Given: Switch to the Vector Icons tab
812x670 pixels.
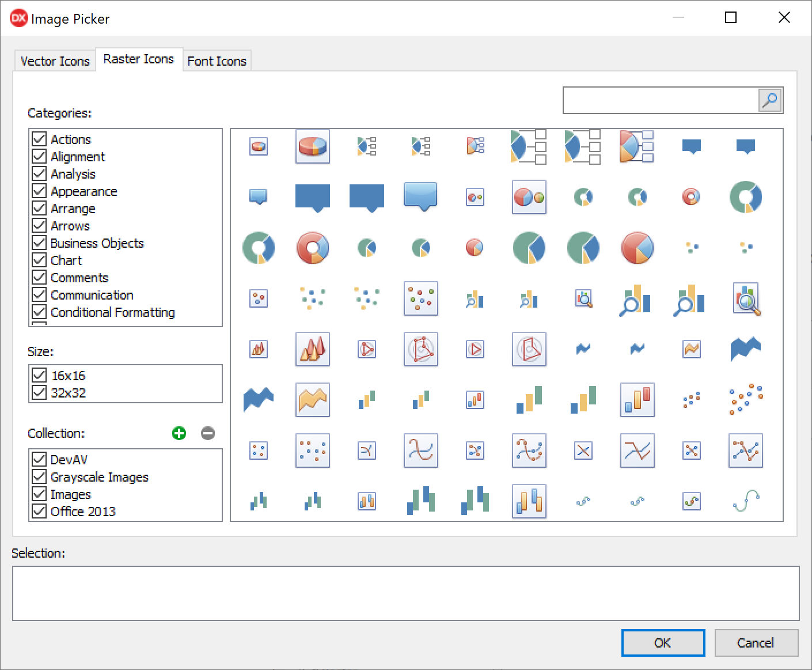Looking at the screenshot, I should pos(55,61).
